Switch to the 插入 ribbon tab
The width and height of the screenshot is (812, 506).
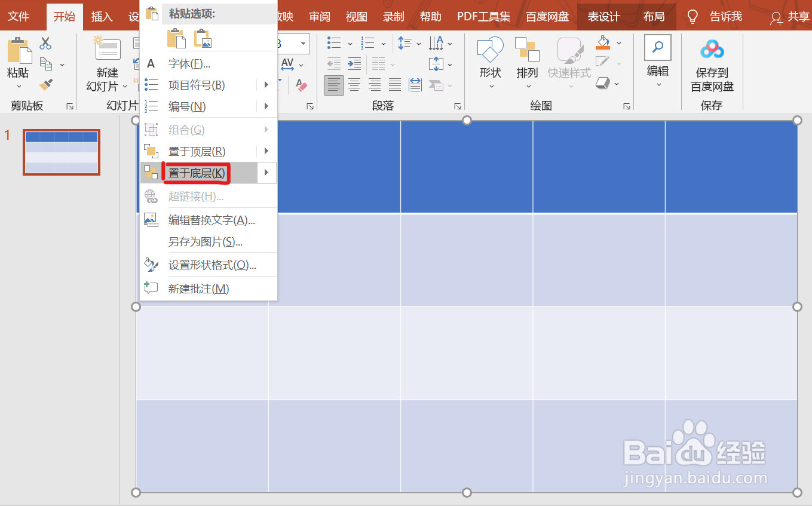click(x=102, y=17)
